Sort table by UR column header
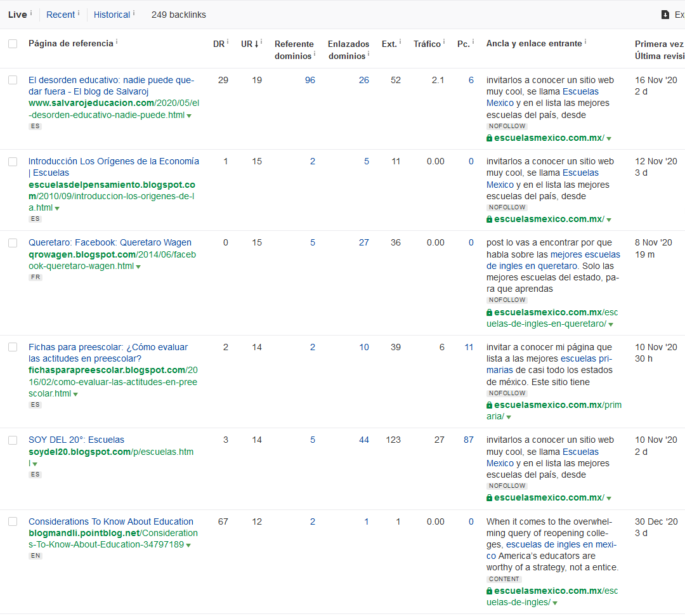Image resolution: width=685 pixels, height=616 pixels. (x=249, y=44)
